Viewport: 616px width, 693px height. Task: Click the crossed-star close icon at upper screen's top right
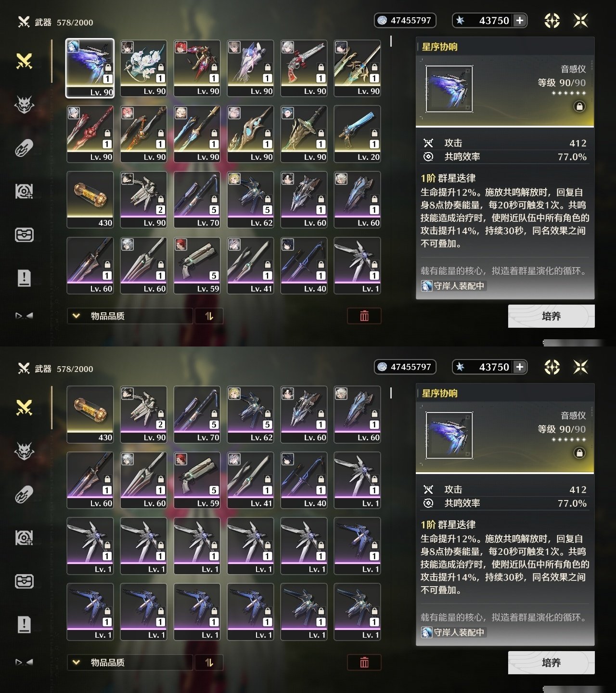pos(581,20)
